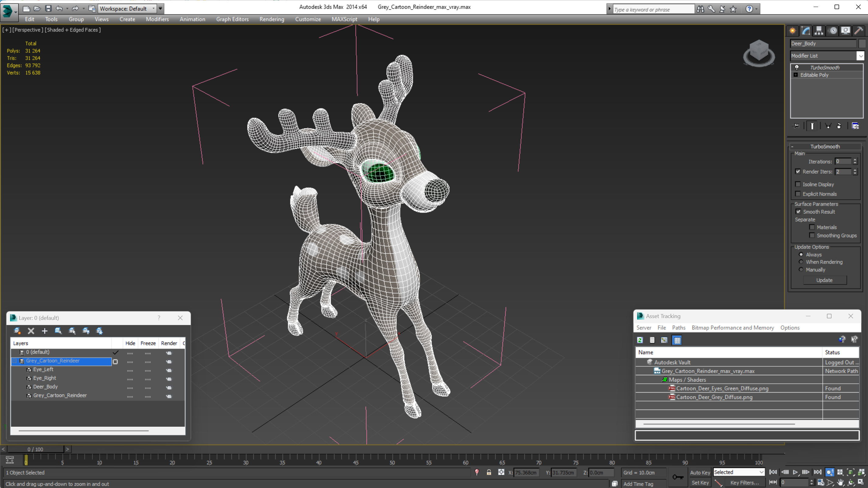
Task: Open the Utilities hammer panel tab
Action: pos(859,31)
